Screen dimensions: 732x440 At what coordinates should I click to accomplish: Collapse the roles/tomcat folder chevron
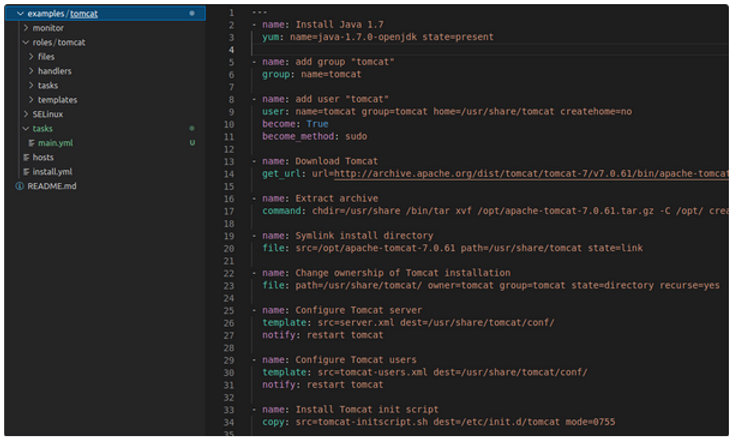click(26, 42)
